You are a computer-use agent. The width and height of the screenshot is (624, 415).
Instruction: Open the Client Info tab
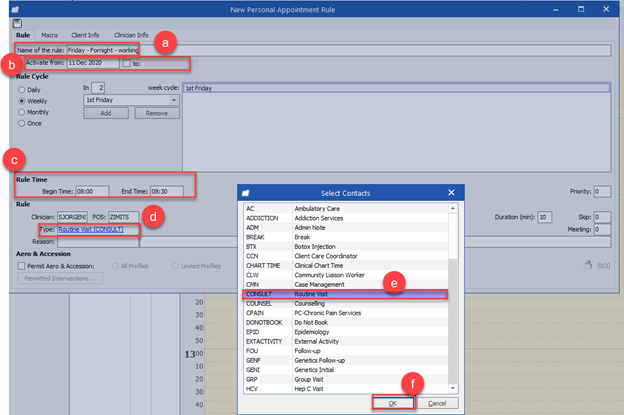pos(85,35)
